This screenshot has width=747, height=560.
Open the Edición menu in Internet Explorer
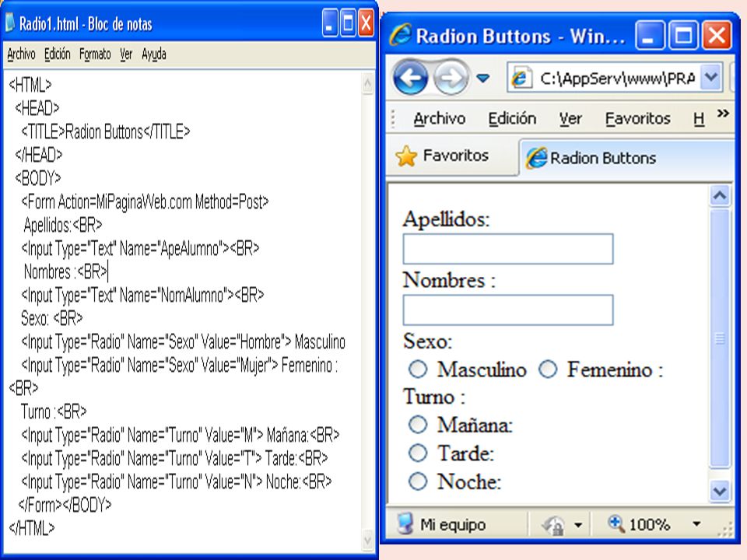(512, 118)
